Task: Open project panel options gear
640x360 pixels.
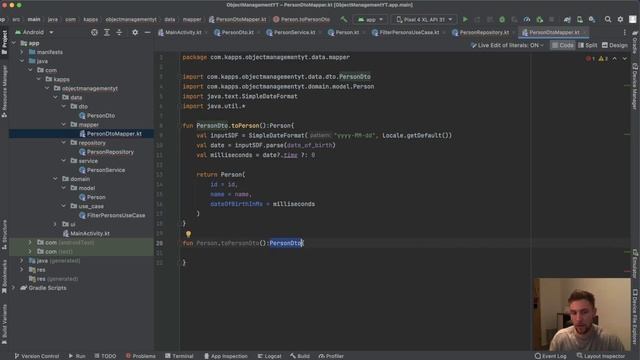Action: (135, 32)
